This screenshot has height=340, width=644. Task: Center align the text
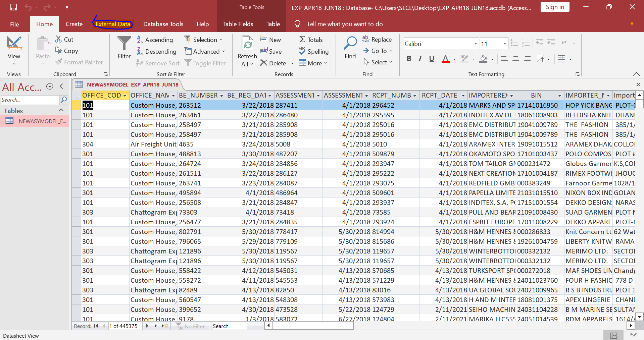tap(516, 59)
